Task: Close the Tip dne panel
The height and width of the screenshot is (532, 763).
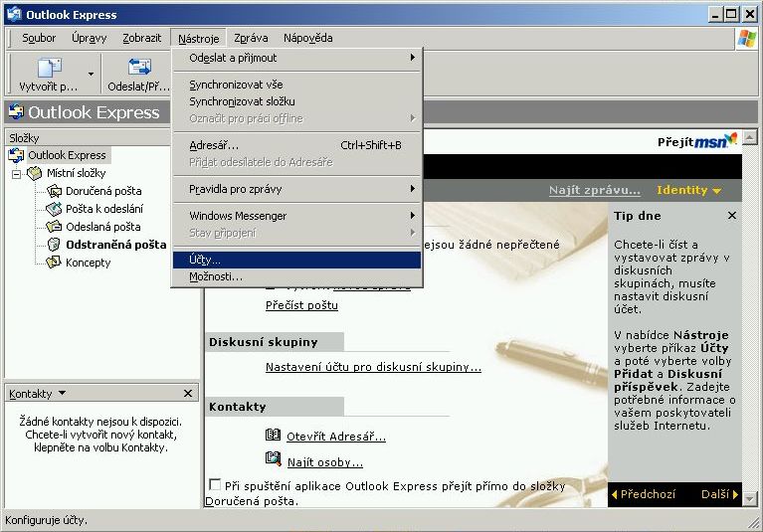Action: click(x=732, y=216)
